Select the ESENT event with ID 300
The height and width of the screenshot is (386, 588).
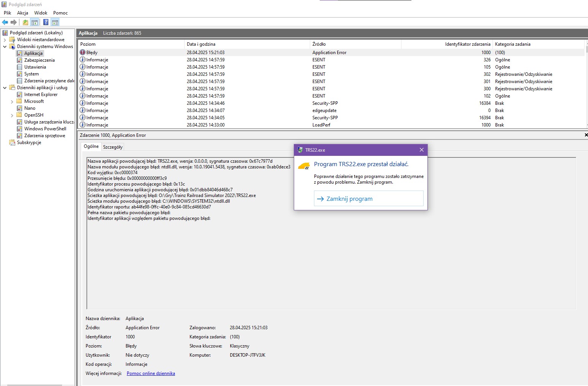[x=331, y=89]
